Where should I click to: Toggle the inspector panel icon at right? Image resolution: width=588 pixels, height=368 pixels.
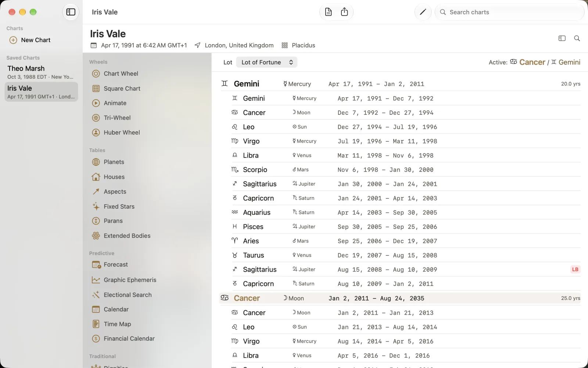[562, 38]
